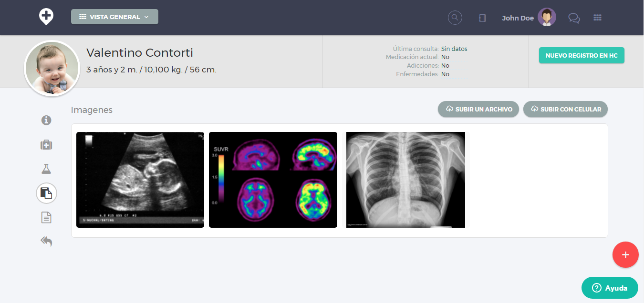Click the red plus floating button

pos(625,255)
